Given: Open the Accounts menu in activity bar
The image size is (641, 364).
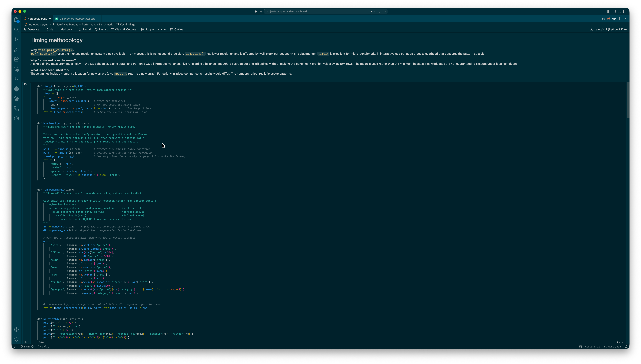Looking at the screenshot, I should 17,330.
